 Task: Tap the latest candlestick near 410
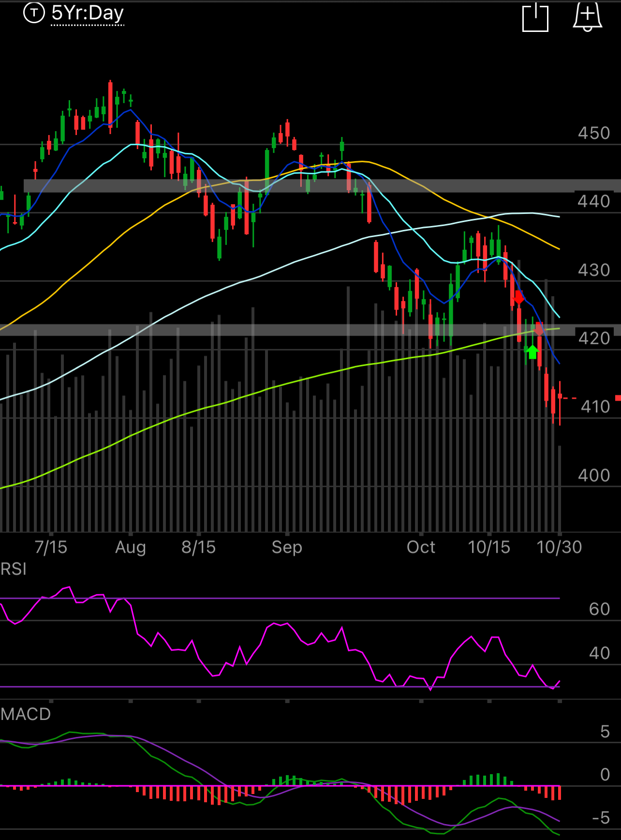coord(560,403)
